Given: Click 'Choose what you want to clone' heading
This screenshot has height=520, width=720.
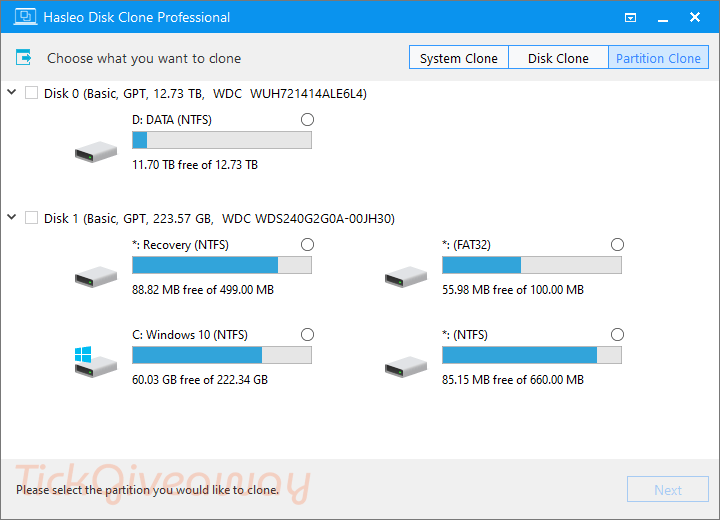Looking at the screenshot, I should click(x=144, y=58).
